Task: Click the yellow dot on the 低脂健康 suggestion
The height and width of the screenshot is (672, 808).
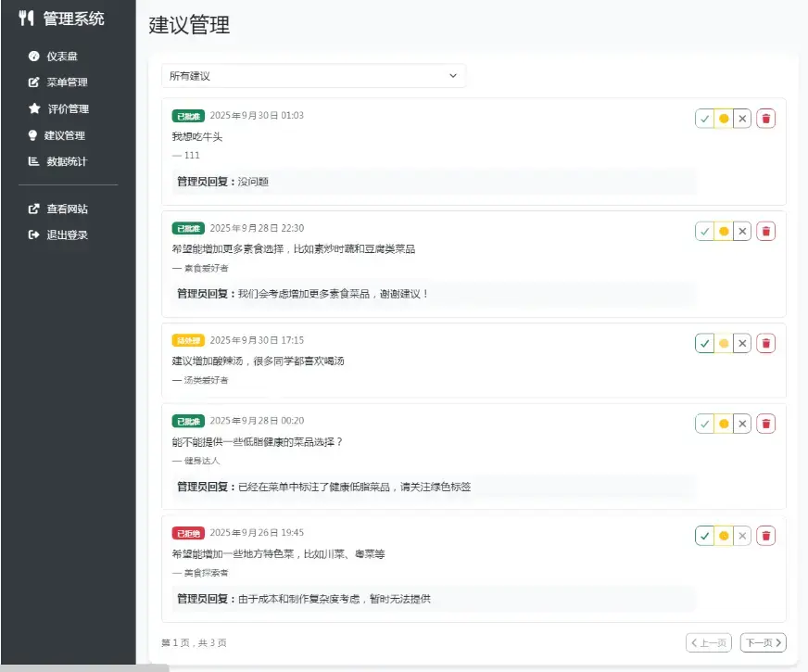Action: (x=724, y=424)
